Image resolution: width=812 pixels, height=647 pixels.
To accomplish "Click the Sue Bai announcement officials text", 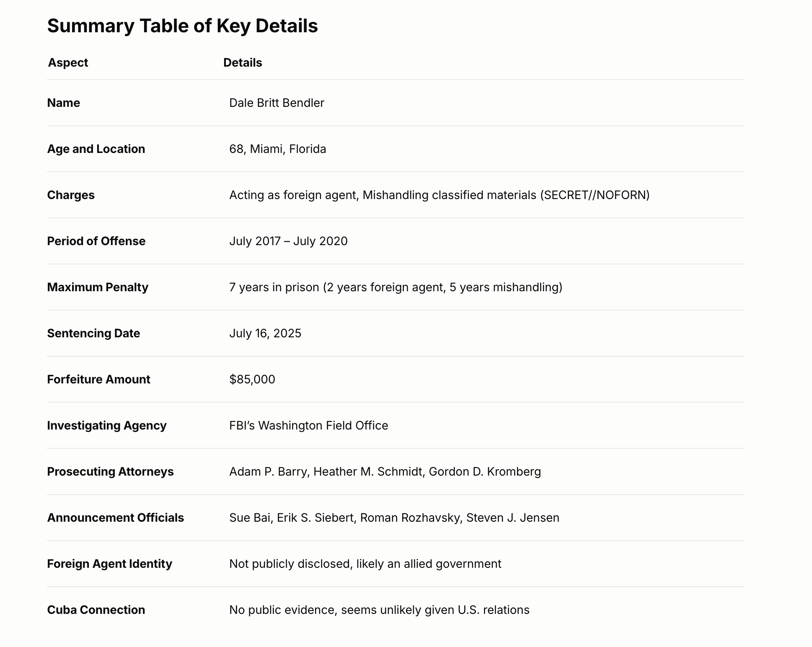I will (394, 518).
